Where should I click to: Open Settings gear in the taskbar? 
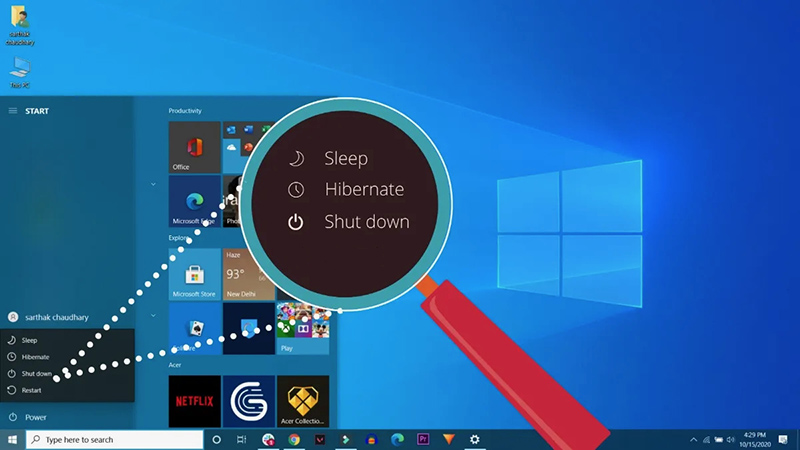point(474,439)
